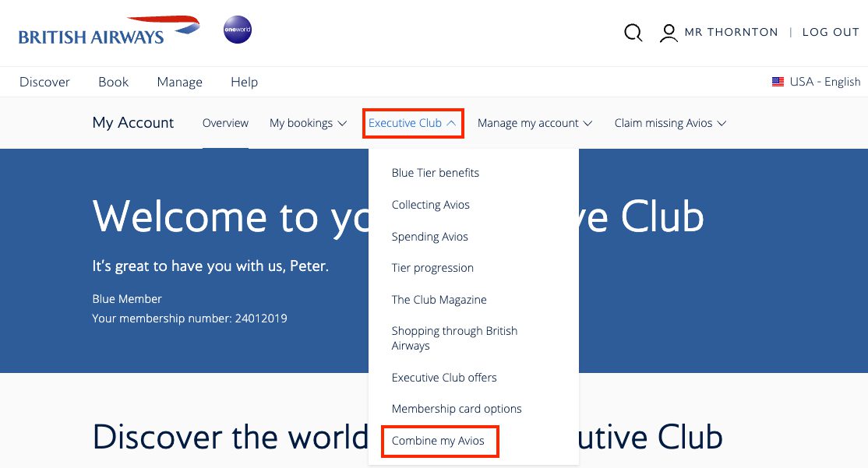The image size is (868, 468).
Task: Open the Manage my account dropdown
Action: pyautogui.click(x=535, y=123)
